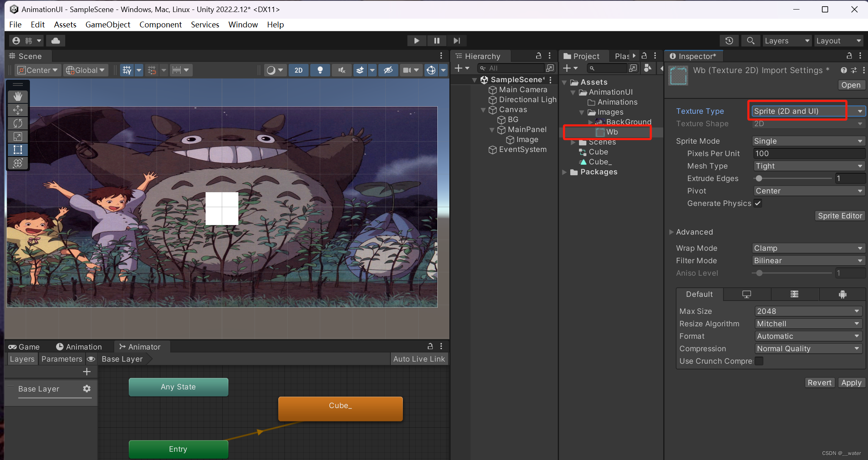Open the Mesh Type dropdown

click(809, 166)
